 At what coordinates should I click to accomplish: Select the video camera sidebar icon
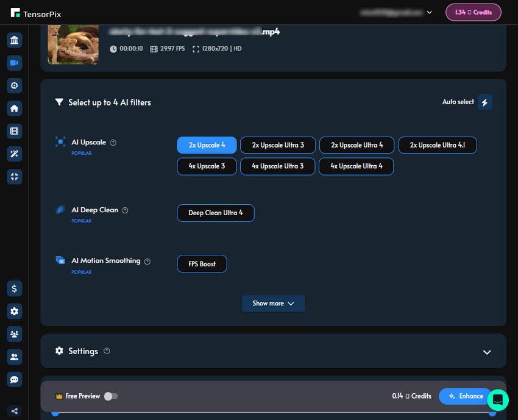click(14, 63)
